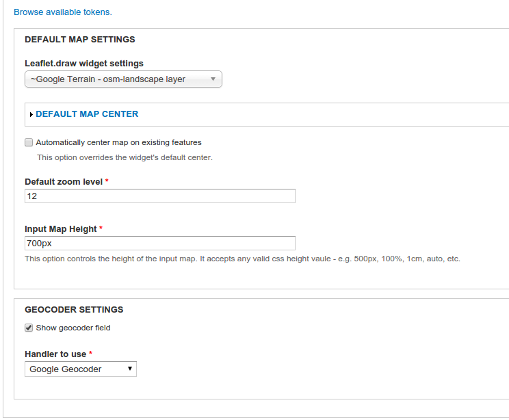Click the triangle beside Default Map Center
This screenshot has height=420, width=509.
click(x=31, y=114)
